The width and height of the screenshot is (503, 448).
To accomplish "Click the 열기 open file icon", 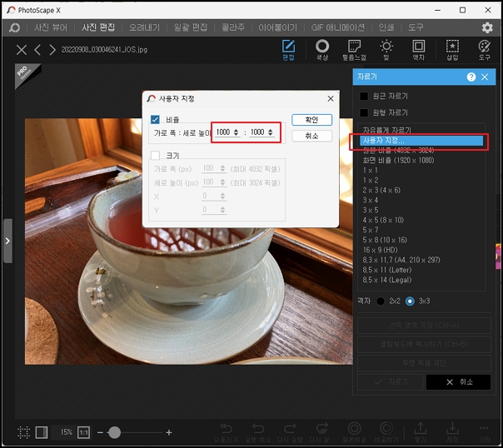I will click(421, 432).
